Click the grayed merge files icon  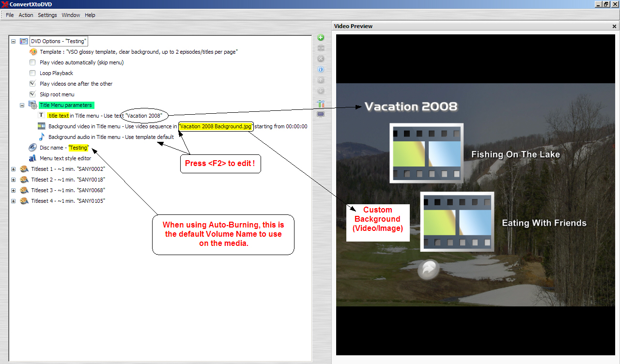click(x=321, y=48)
